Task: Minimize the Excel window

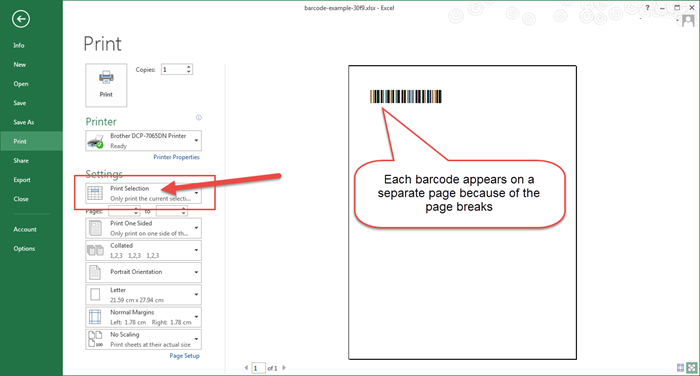Action: click(662, 8)
